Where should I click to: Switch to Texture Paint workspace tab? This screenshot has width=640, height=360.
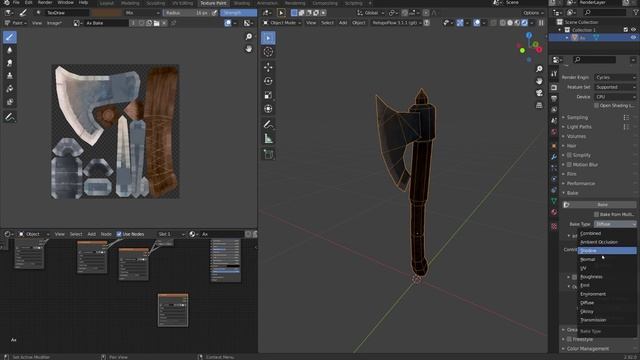coord(213,3)
